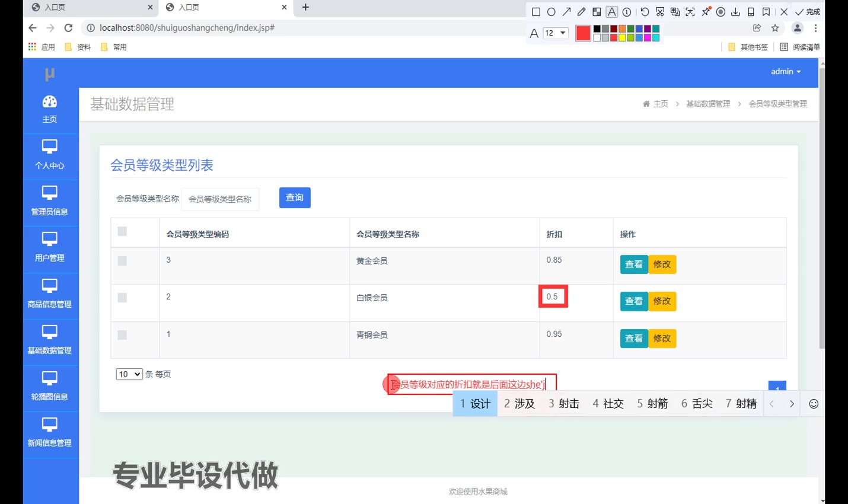Select the ellipse drawing tool
This screenshot has width=848, height=504.
point(551,12)
